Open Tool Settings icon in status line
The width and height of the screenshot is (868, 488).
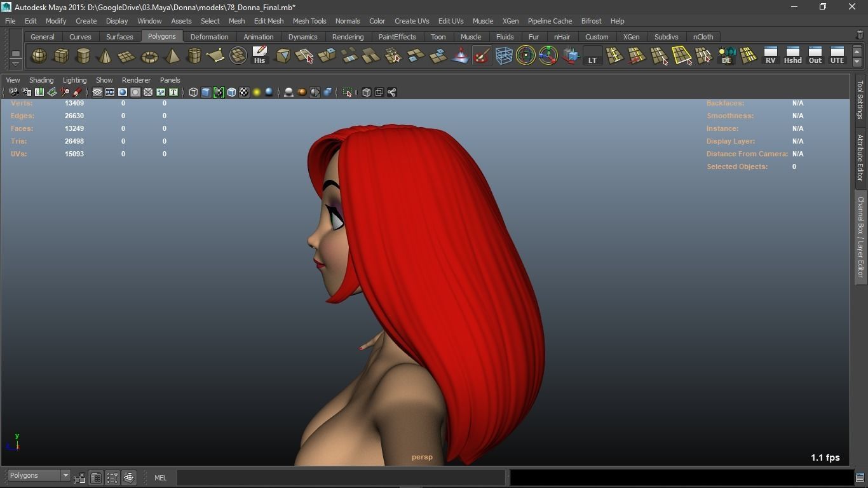pos(112,477)
